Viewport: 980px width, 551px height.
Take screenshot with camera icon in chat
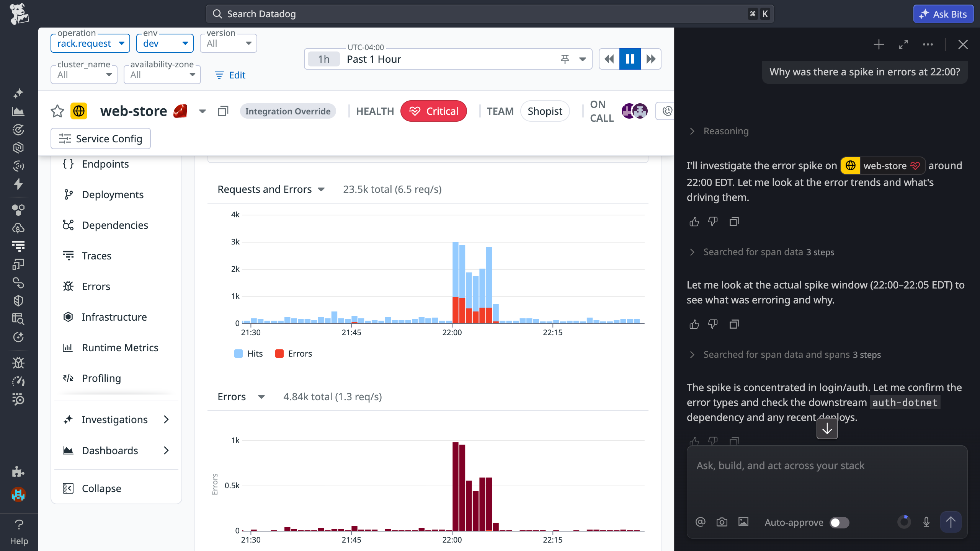pos(722,522)
